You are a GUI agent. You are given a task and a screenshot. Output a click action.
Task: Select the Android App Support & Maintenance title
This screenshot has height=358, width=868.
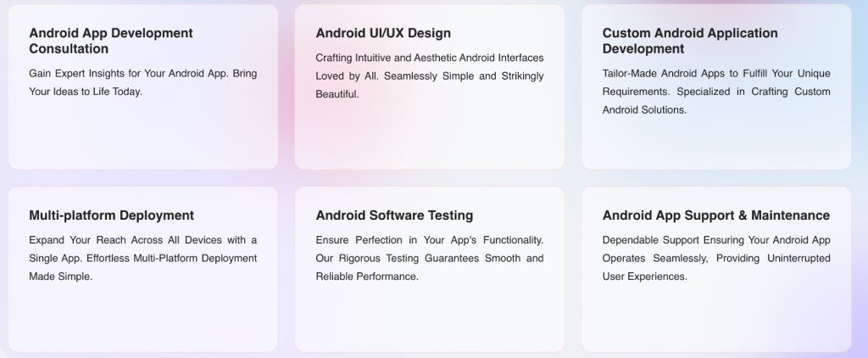click(715, 215)
